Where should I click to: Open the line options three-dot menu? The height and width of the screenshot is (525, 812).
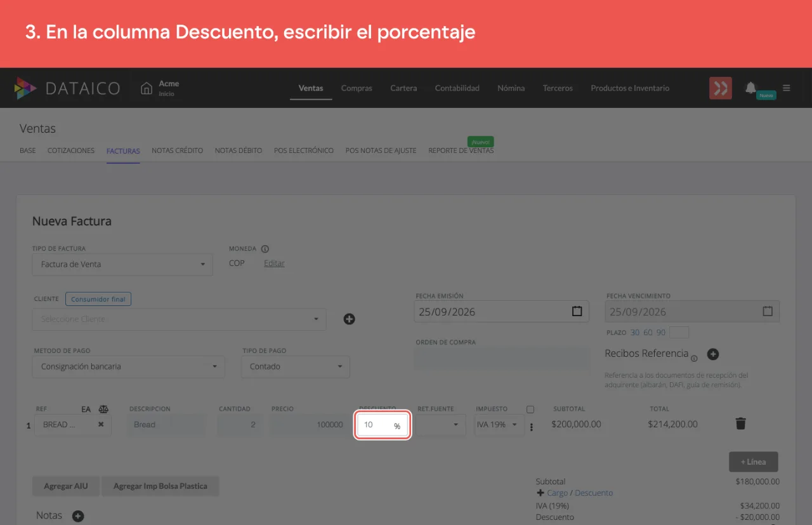pyautogui.click(x=532, y=427)
